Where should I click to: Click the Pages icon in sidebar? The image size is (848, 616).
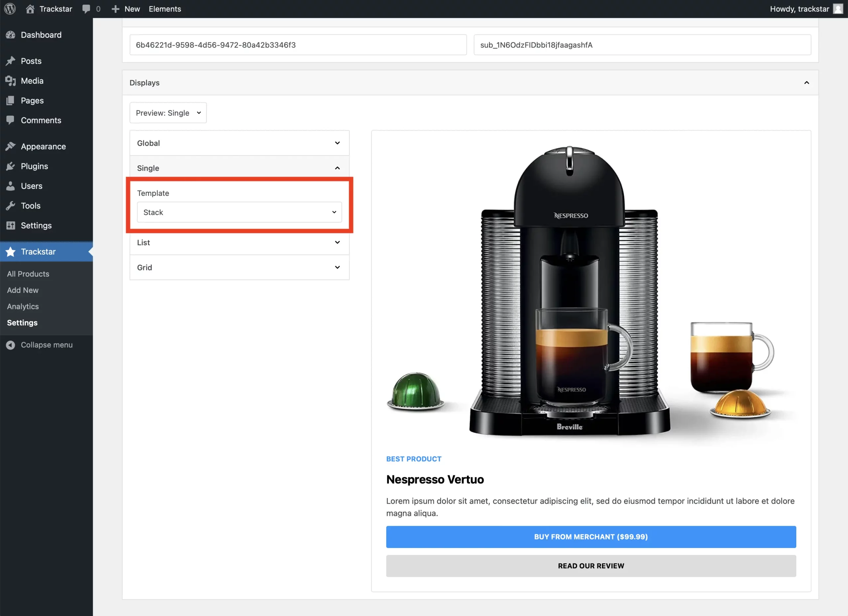click(x=11, y=101)
